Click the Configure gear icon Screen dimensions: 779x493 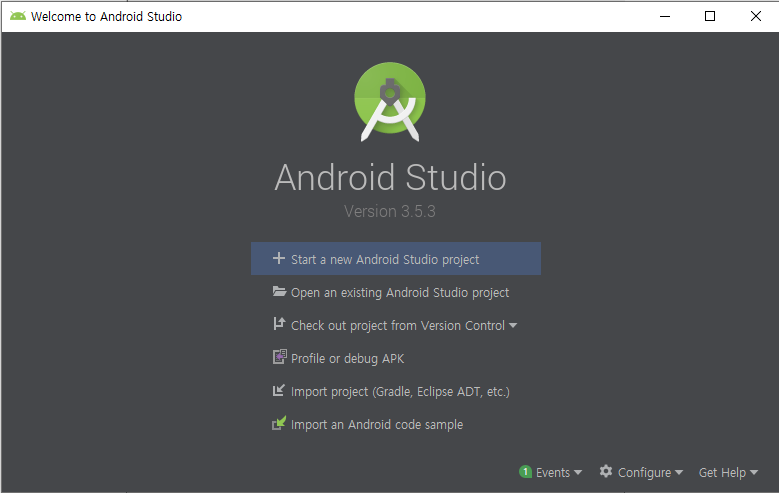click(x=606, y=471)
